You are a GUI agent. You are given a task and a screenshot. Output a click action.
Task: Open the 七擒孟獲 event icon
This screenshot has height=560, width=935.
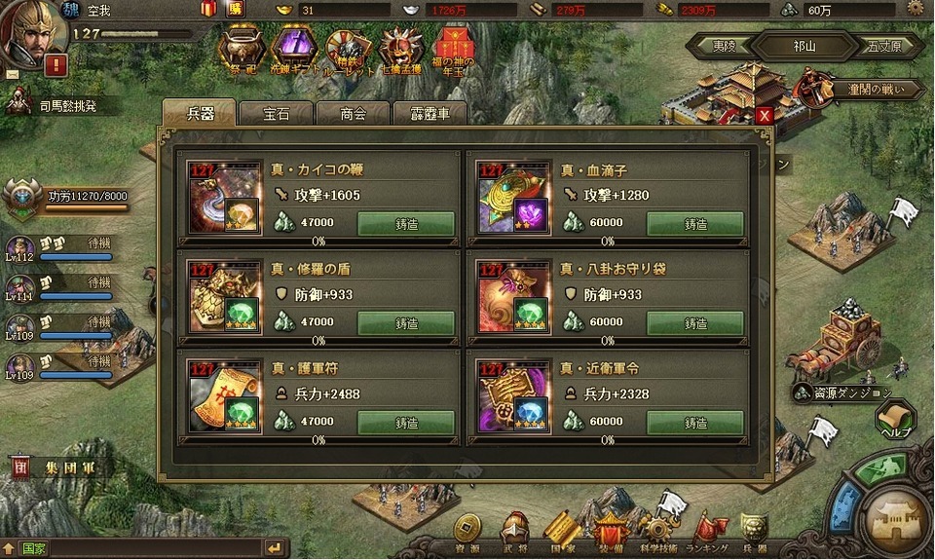click(x=400, y=51)
